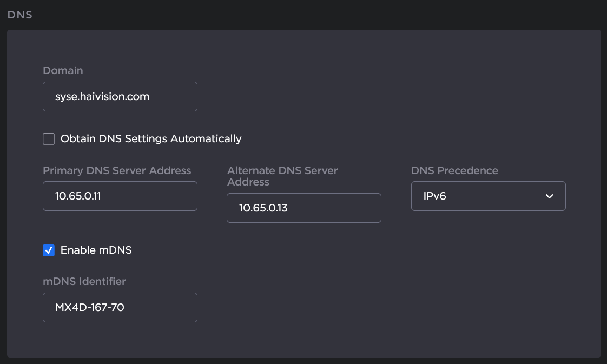Uncheck the Enable mDNS checkbox
The height and width of the screenshot is (364, 607).
(x=49, y=250)
